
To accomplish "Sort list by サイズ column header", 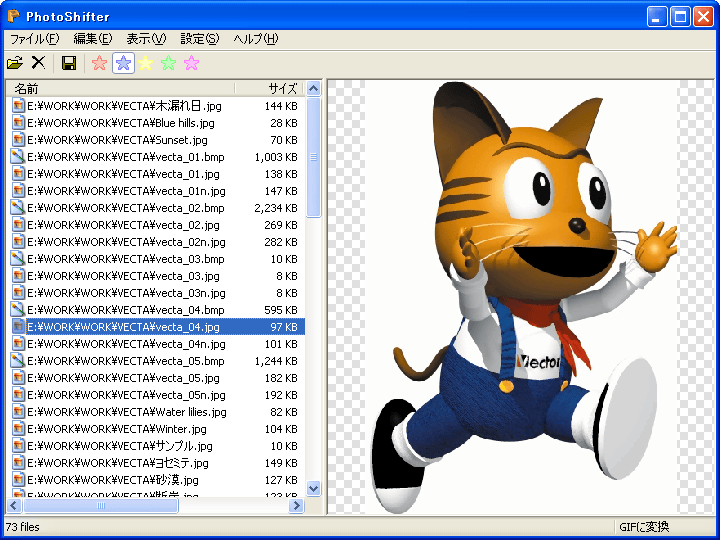I will coord(270,88).
